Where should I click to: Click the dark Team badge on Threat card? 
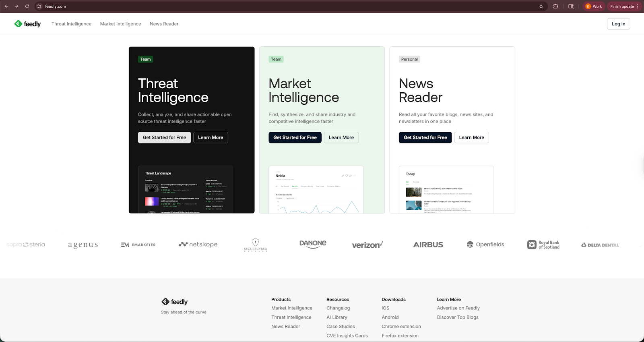(145, 59)
